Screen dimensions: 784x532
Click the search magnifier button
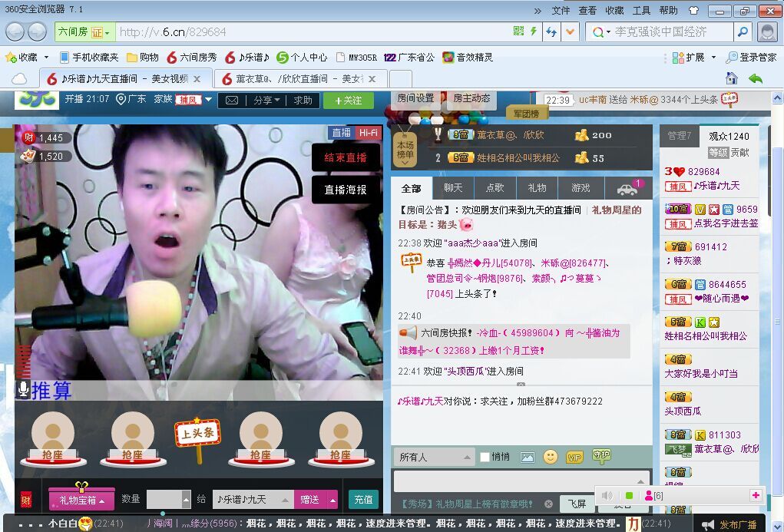pos(743,32)
